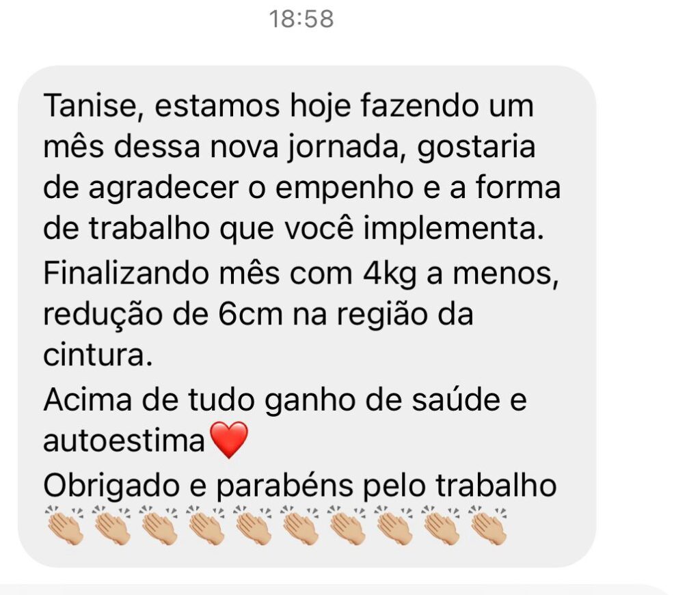Select the 6cm text in the message
Screen dimensions: 700x595
[x=250, y=314]
